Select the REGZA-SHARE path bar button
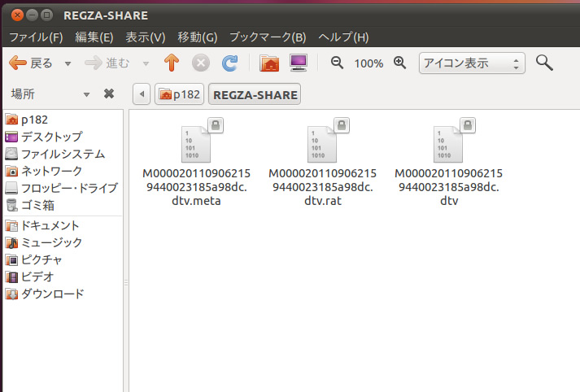Image resolution: width=580 pixels, height=392 pixels. 255,94
